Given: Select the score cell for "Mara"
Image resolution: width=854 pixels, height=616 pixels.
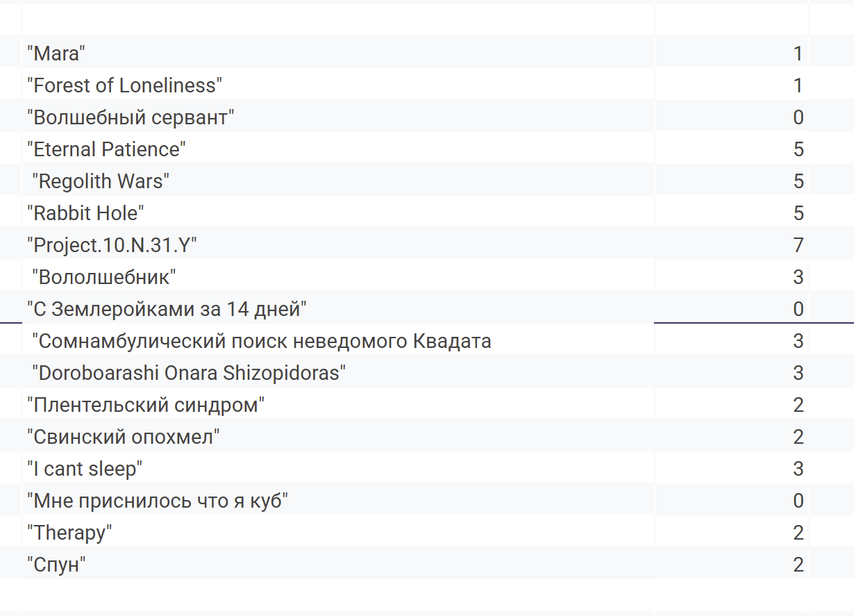Looking at the screenshot, I should tap(732, 53).
